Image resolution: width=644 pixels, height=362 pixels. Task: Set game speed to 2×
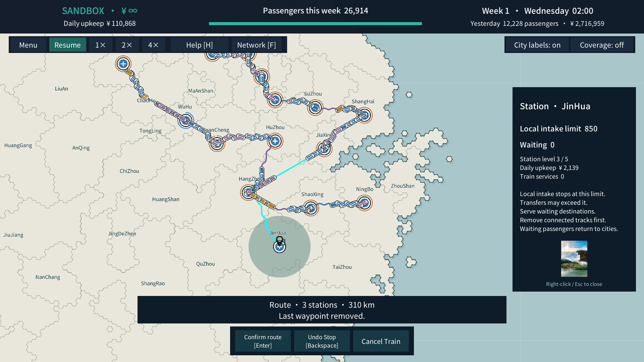[127, 45]
